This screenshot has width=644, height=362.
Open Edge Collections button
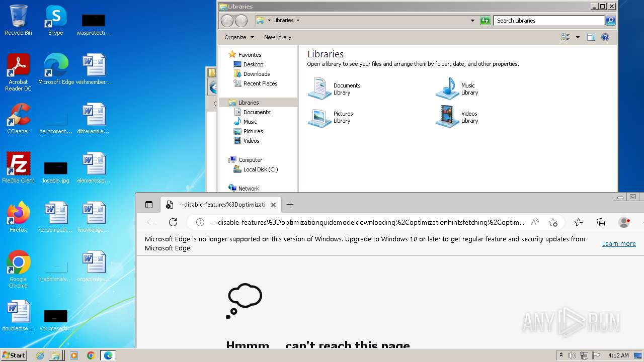tap(601, 222)
